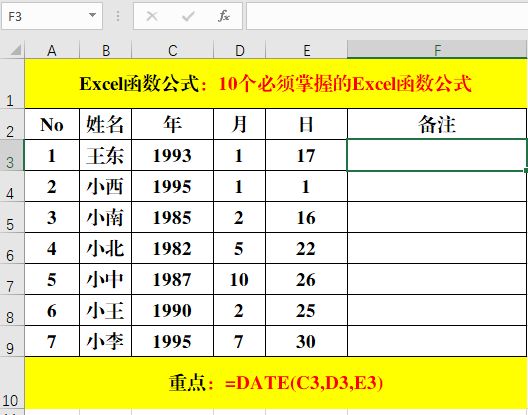Click the day cell '22' for 小北
This screenshot has width=528, height=415.
306,248
